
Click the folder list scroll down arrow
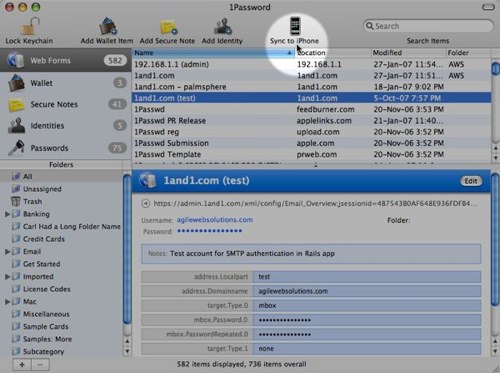click(127, 351)
